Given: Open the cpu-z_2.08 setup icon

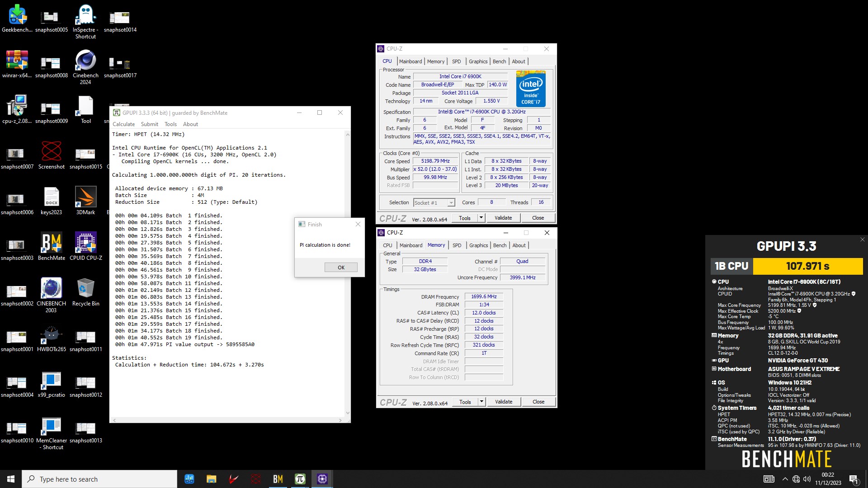Looking at the screenshot, I should pyautogui.click(x=17, y=109).
